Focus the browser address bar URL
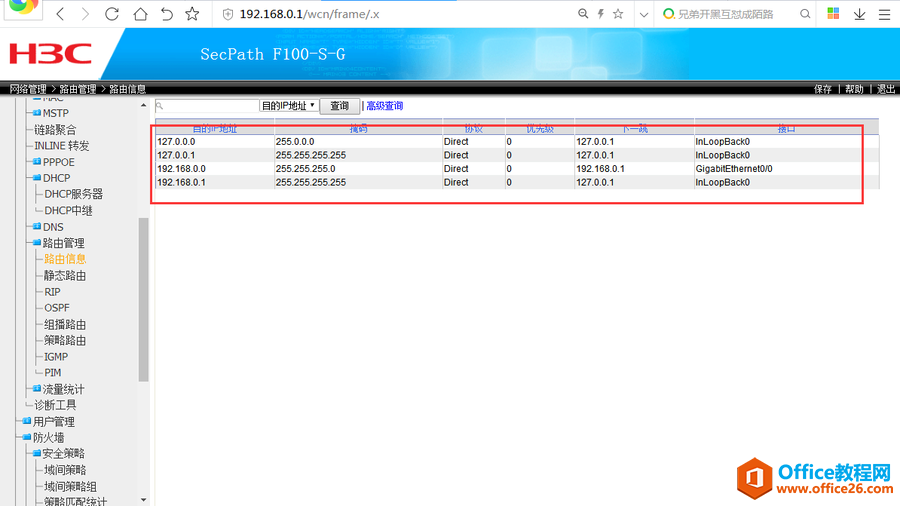900x506 pixels. click(x=309, y=14)
